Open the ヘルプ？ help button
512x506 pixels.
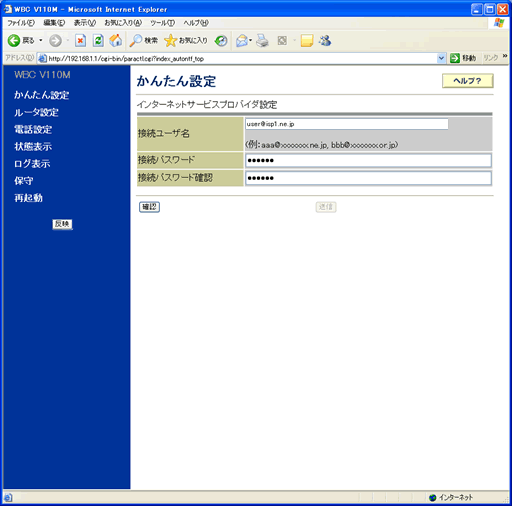click(467, 81)
